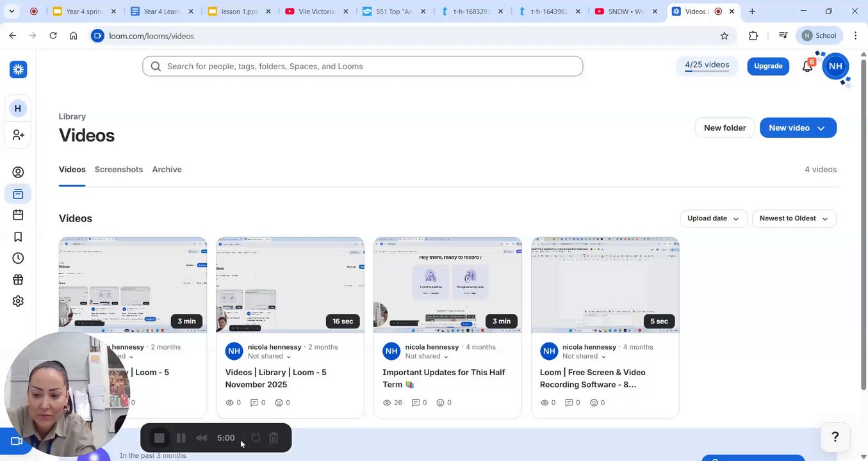
Task: View site information icon in address bar
Action: click(x=97, y=36)
